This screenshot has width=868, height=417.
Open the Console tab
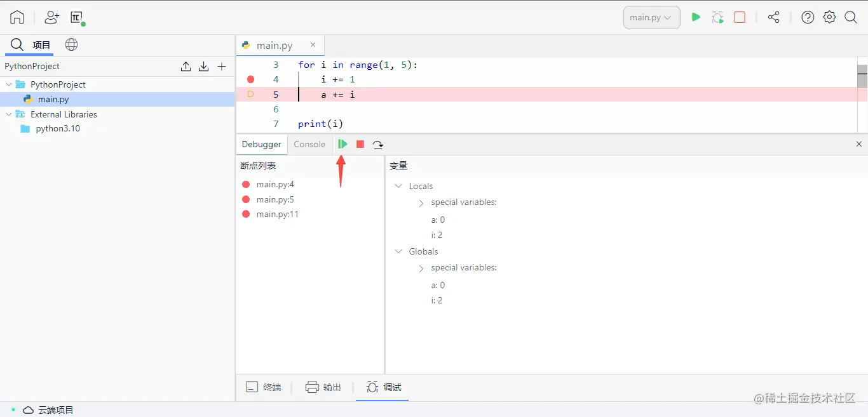tap(309, 144)
